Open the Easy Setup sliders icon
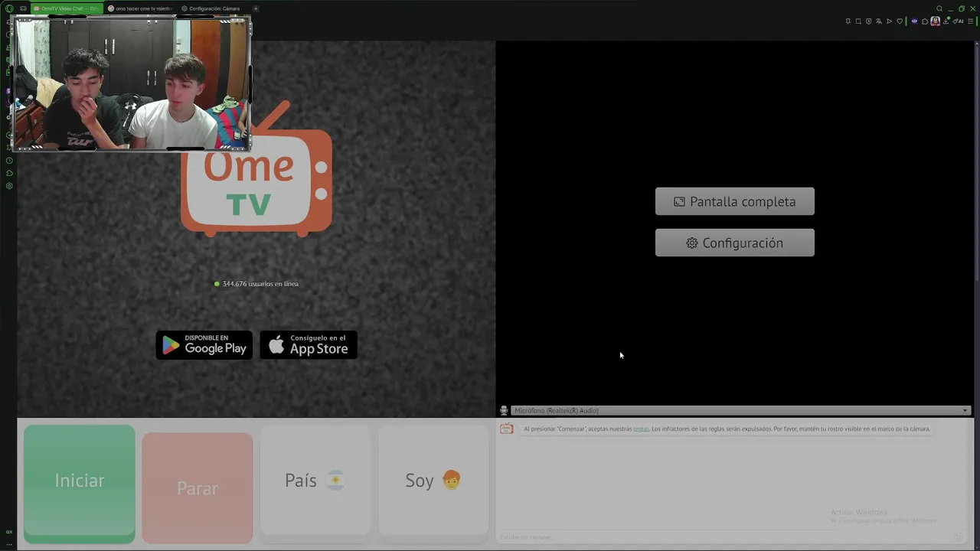 point(970,21)
